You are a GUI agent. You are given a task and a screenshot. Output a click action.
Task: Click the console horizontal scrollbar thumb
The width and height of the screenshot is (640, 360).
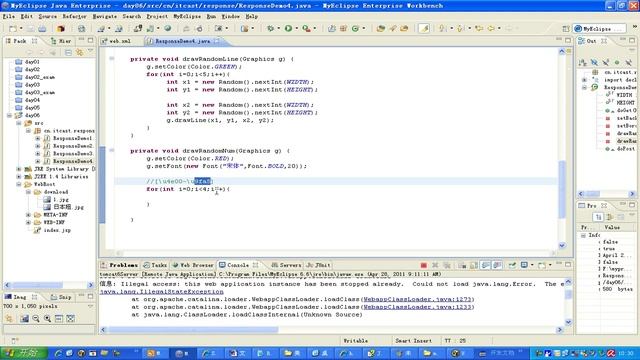point(193,329)
